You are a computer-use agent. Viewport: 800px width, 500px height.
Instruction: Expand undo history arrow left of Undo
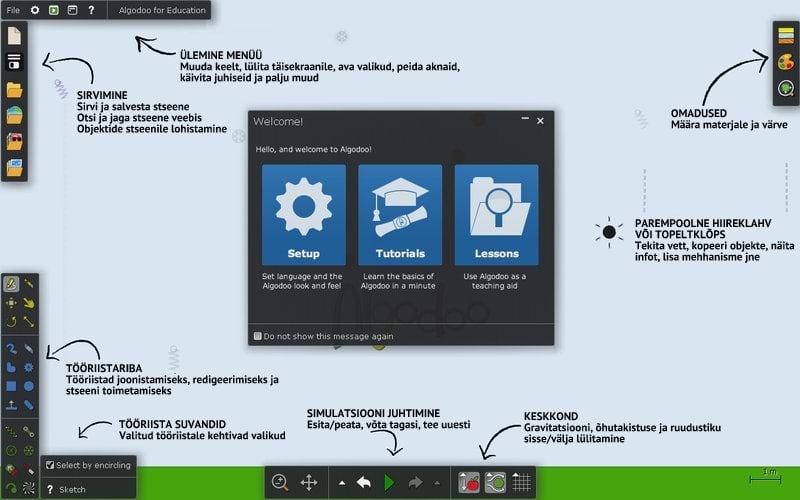click(343, 483)
